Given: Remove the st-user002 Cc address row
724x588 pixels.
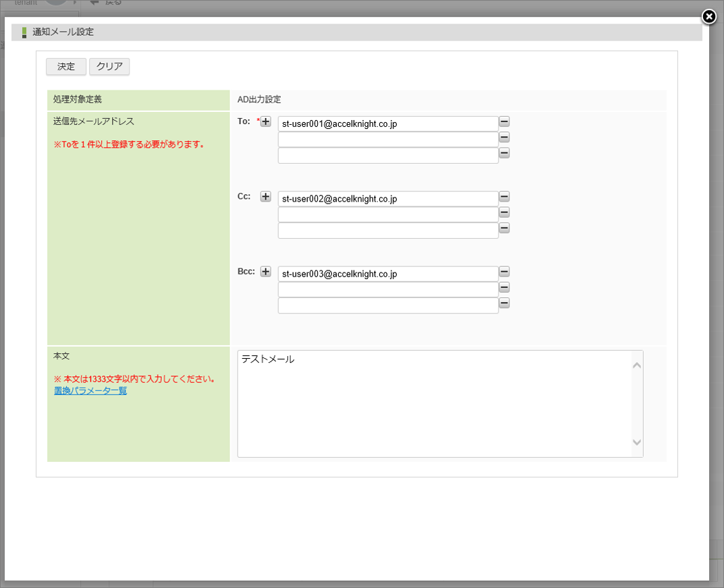Looking at the screenshot, I should tap(504, 197).
